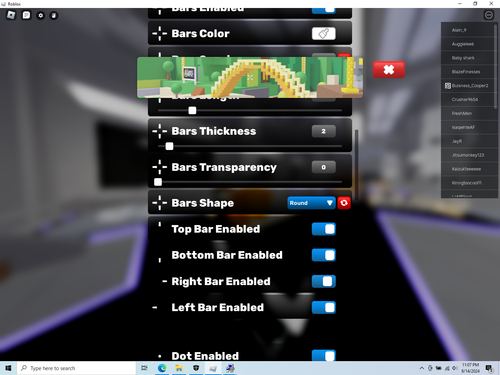Click the avatar icon beside Buisness_Cooper2
The image size is (500, 375).
[448, 86]
